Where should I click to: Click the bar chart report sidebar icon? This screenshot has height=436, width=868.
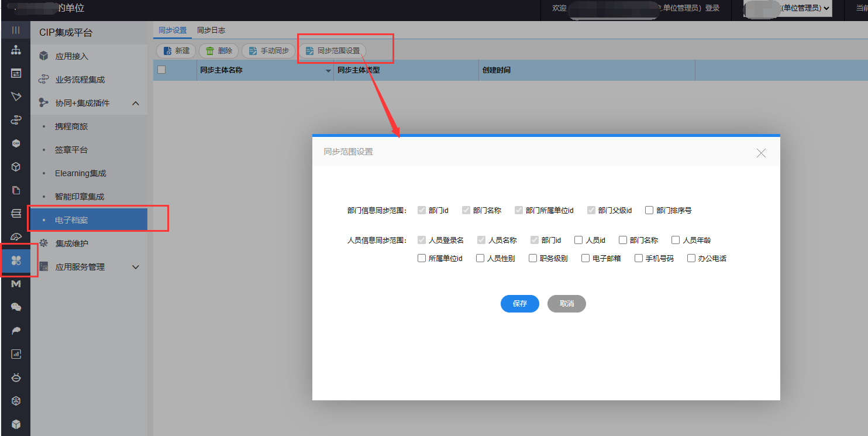click(x=16, y=354)
